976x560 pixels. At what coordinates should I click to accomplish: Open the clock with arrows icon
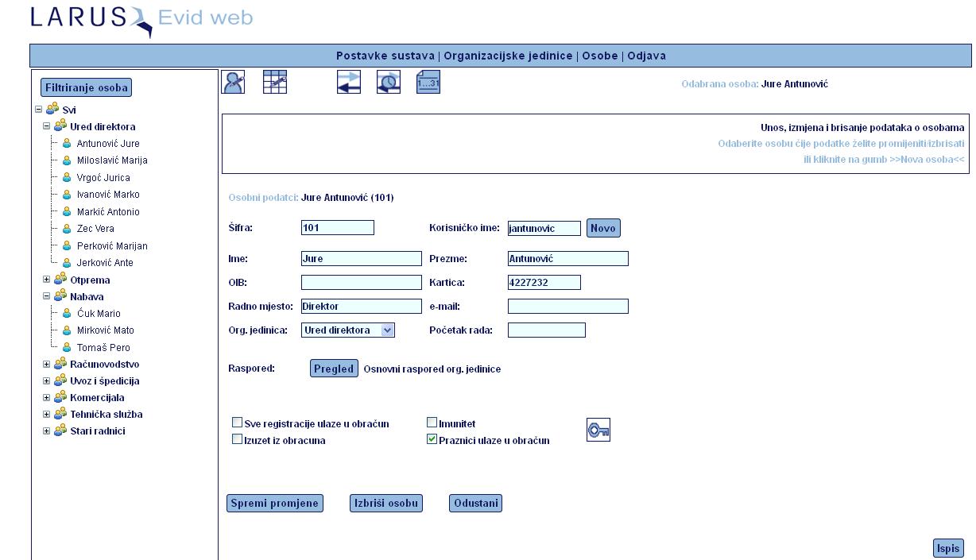[389, 82]
